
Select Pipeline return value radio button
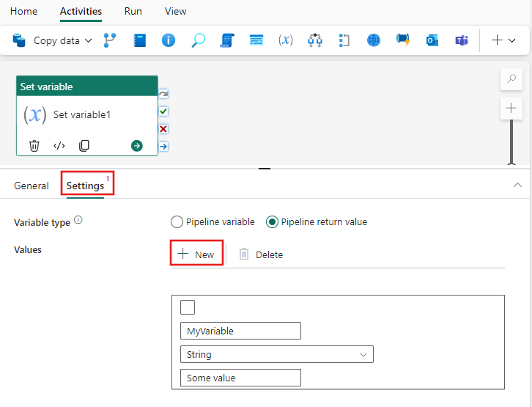(x=272, y=222)
